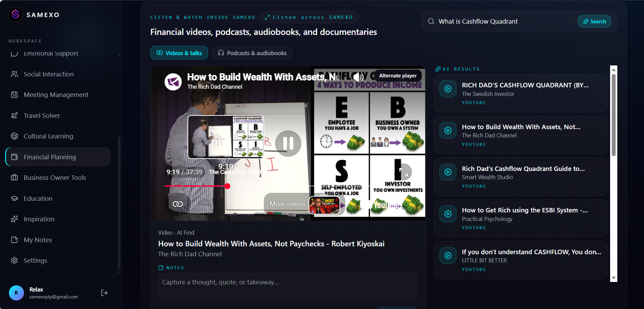This screenshot has height=309, width=644.
Task: Play the Smart Wealth Studio result
Action: (x=521, y=176)
